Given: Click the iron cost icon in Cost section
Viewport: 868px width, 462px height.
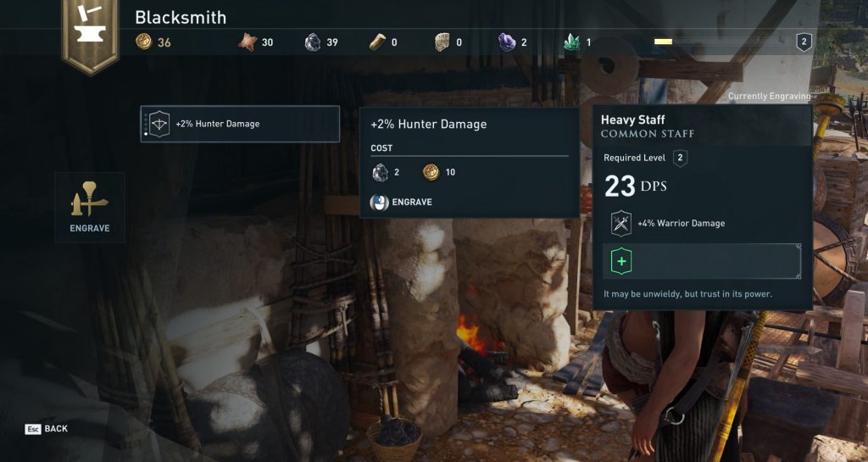Looking at the screenshot, I should [x=381, y=173].
